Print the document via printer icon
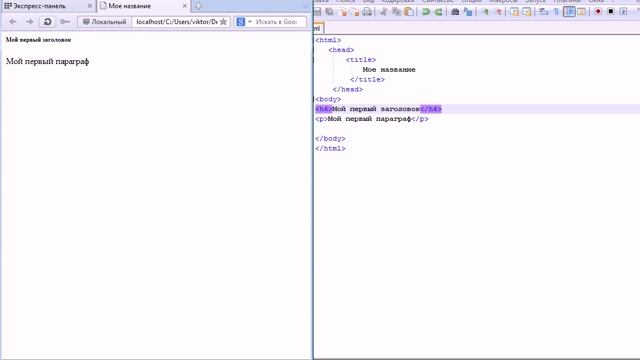Viewport: 640px width, 360px height. (367, 12)
